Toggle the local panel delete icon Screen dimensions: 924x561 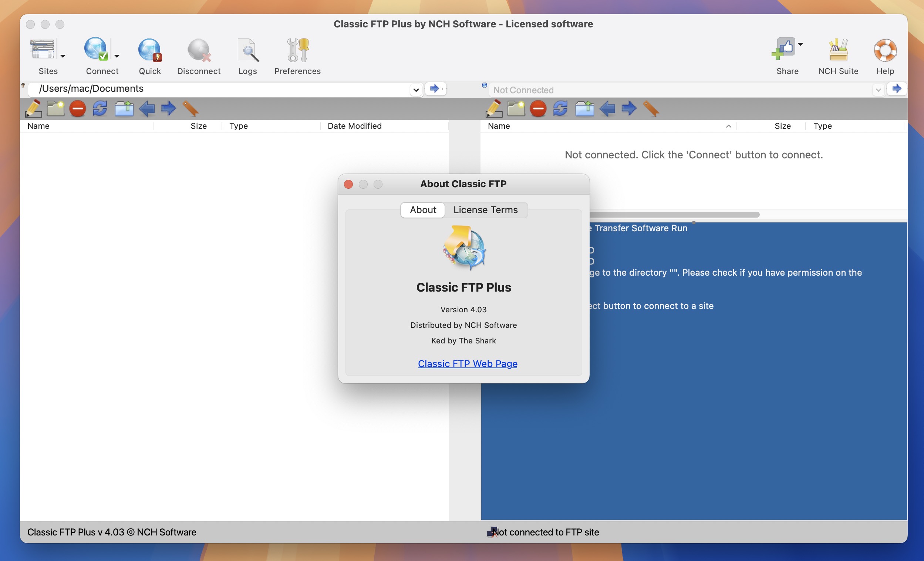pyautogui.click(x=77, y=108)
